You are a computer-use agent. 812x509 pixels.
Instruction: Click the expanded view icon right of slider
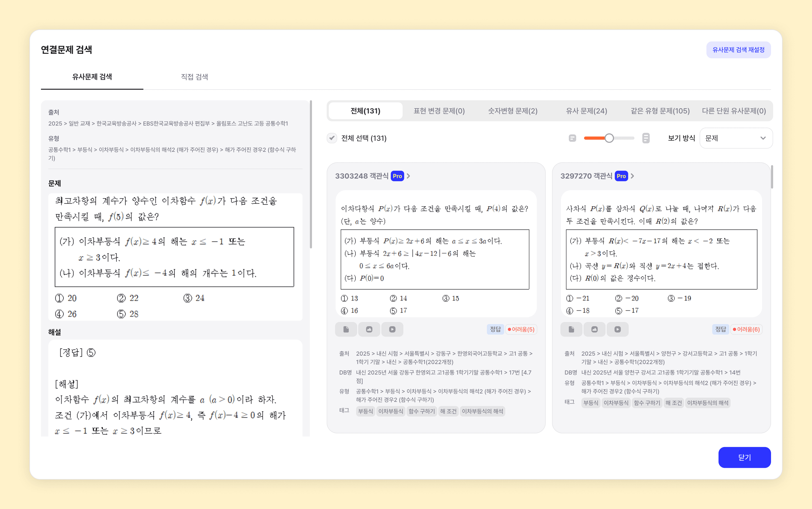tap(646, 138)
